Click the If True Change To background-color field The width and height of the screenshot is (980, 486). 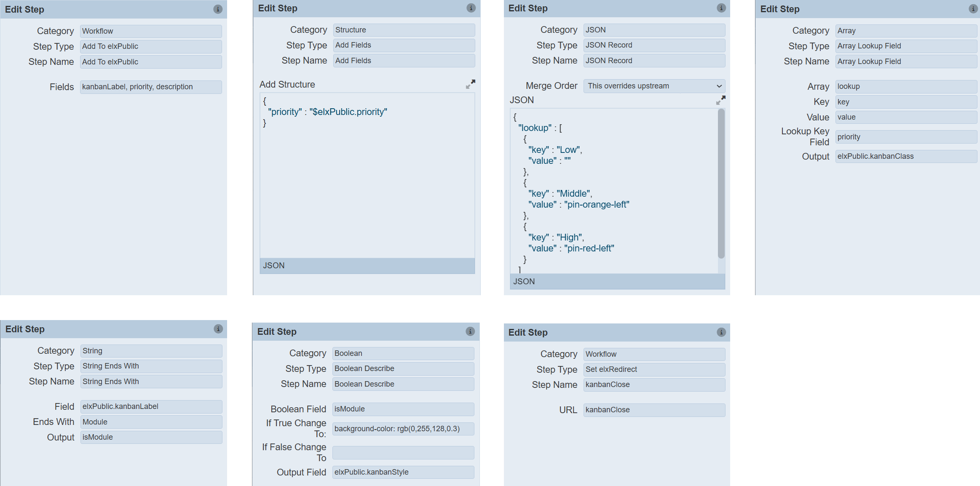(403, 429)
